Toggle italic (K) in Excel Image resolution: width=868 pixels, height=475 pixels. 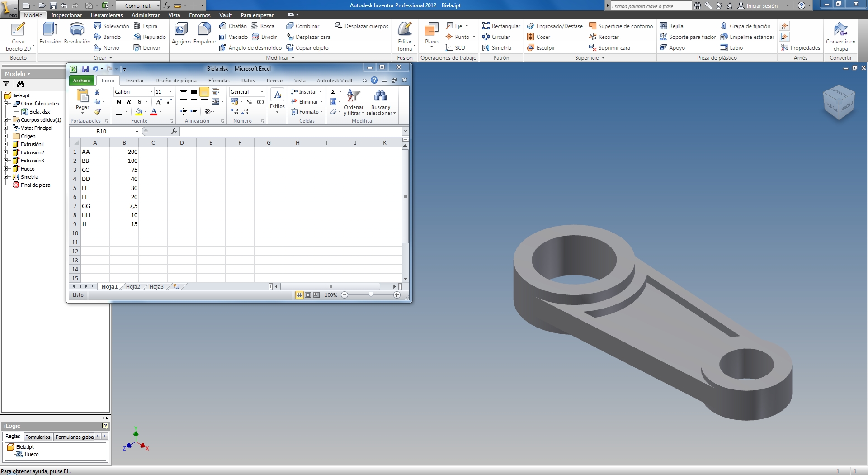click(129, 102)
